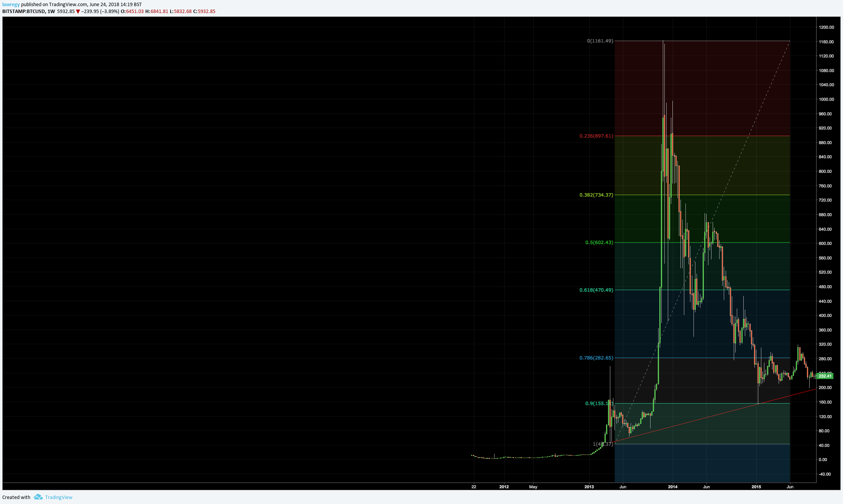Screen dimensions: 843x504
Task: Click the green 232.41 current price tag
Action: (x=825, y=376)
